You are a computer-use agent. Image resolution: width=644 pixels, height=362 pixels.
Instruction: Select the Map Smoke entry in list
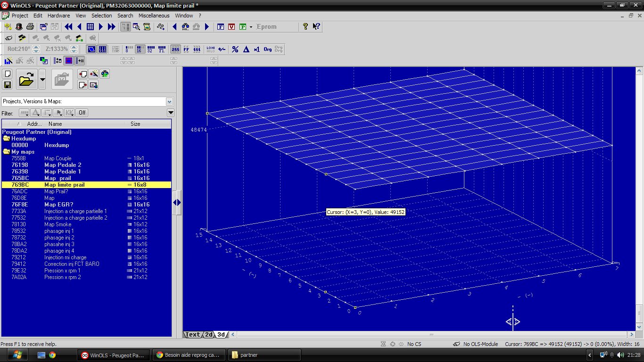click(58, 224)
